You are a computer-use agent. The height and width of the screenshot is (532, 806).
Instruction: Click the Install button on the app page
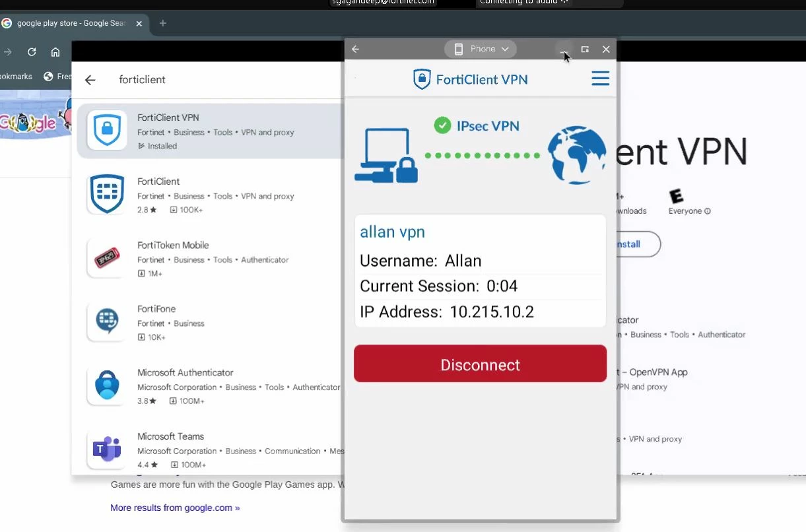pos(638,244)
